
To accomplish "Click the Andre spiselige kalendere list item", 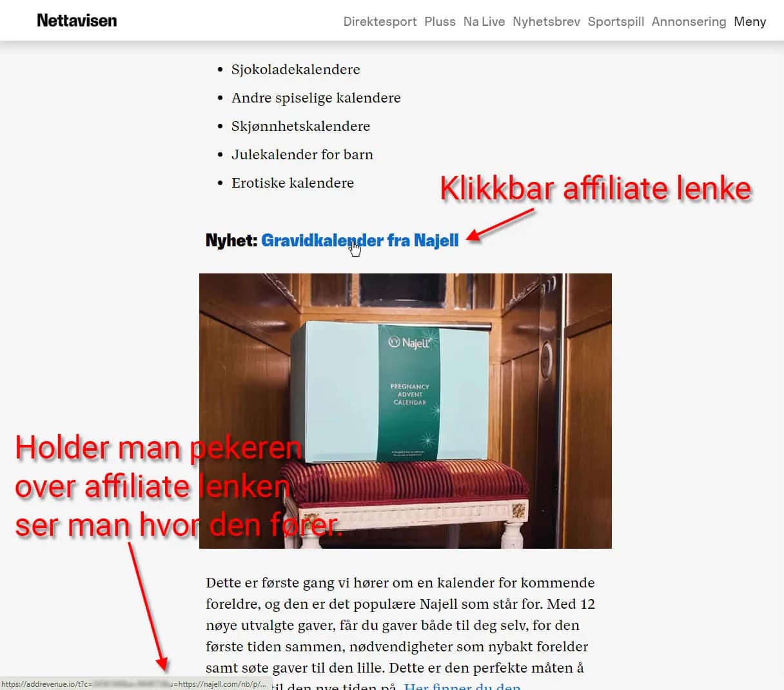I will pyautogui.click(x=316, y=98).
